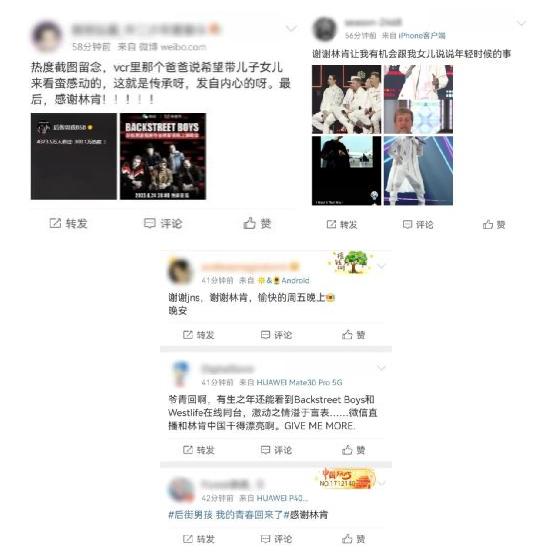556x558 pixels.
Task: Open the Backstreet Boys poster thumbnail
Action: [x=163, y=156]
